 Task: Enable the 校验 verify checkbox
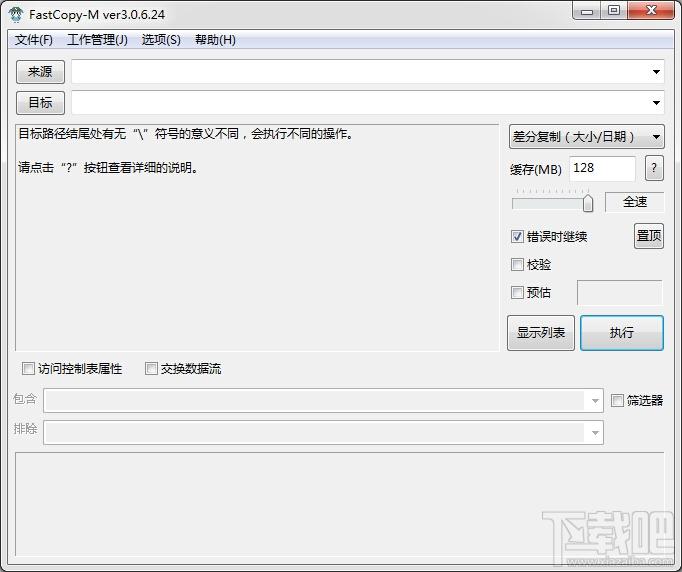(x=517, y=264)
